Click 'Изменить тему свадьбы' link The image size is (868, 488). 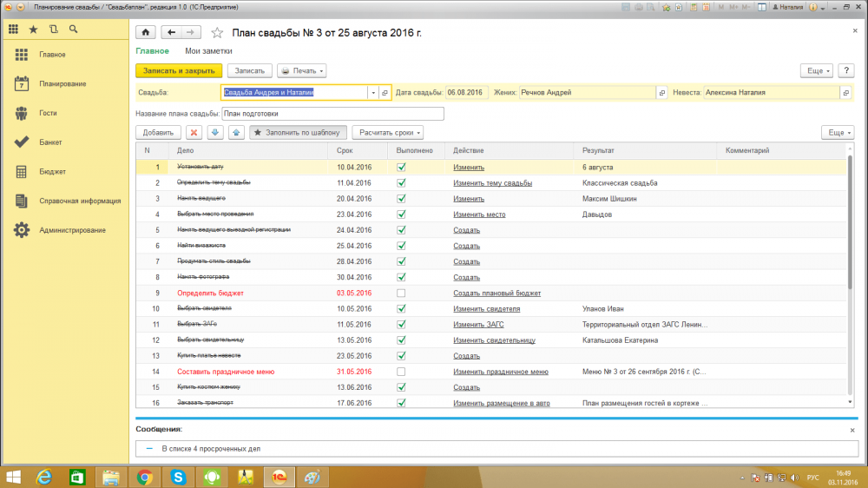492,183
